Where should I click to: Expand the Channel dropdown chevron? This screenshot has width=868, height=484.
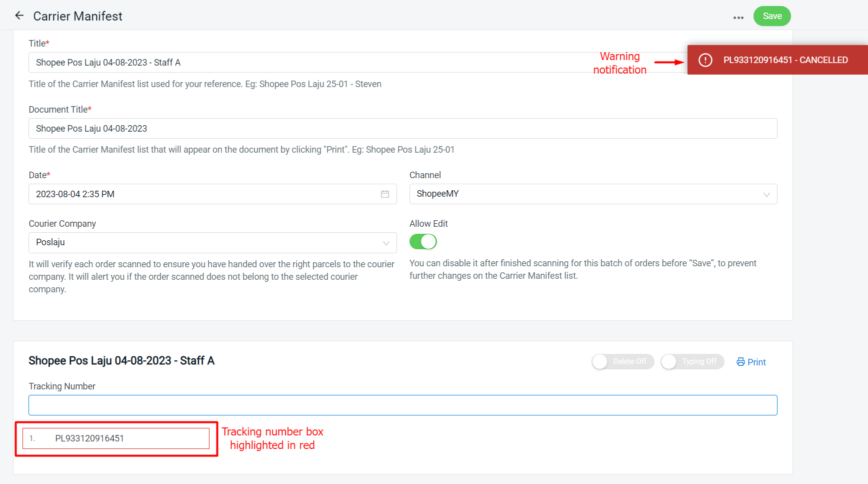point(766,195)
